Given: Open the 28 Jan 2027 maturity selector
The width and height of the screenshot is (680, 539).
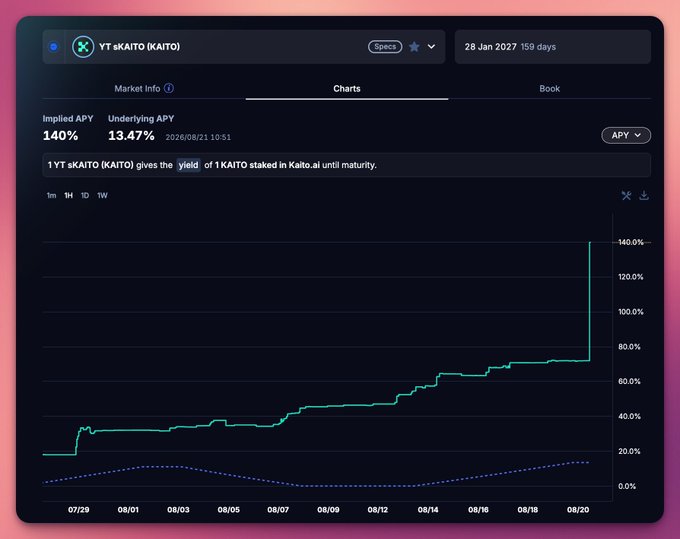Looking at the screenshot, I should tap(552, 47).
